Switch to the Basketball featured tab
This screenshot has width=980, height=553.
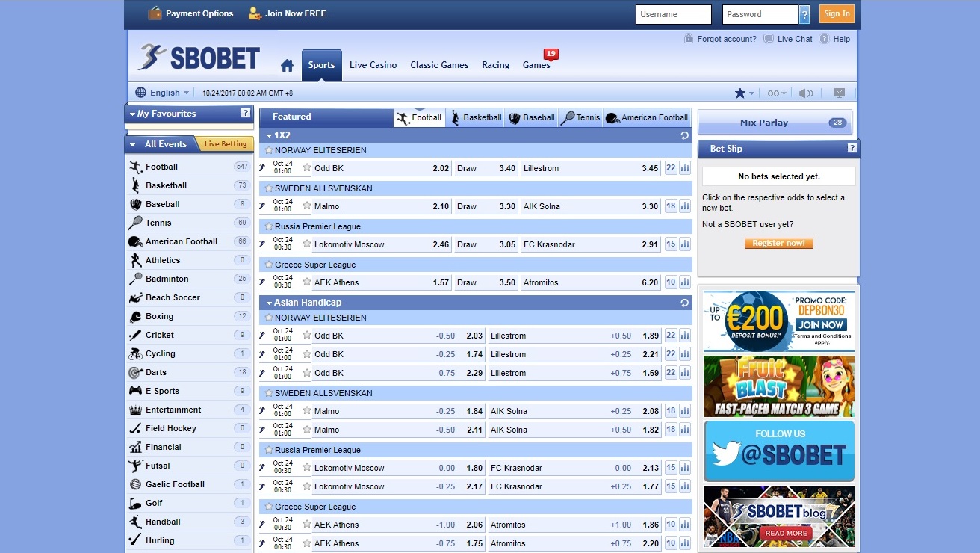[476, 117]
